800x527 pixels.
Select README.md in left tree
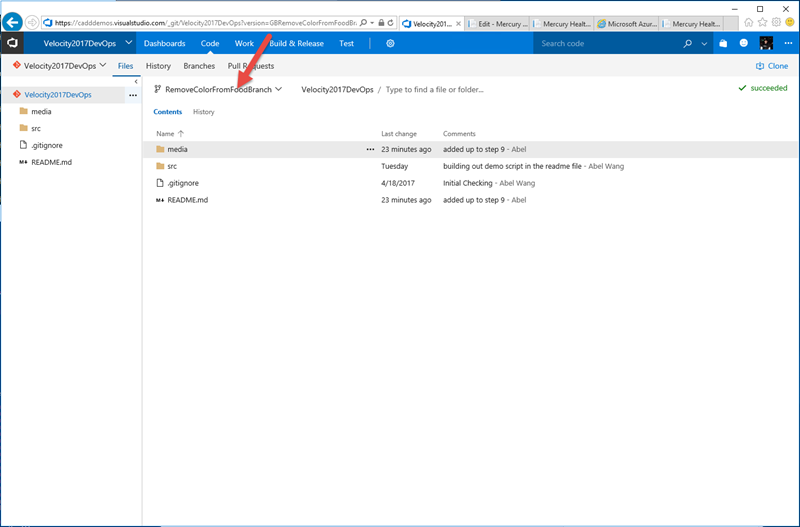pos(51,162)
